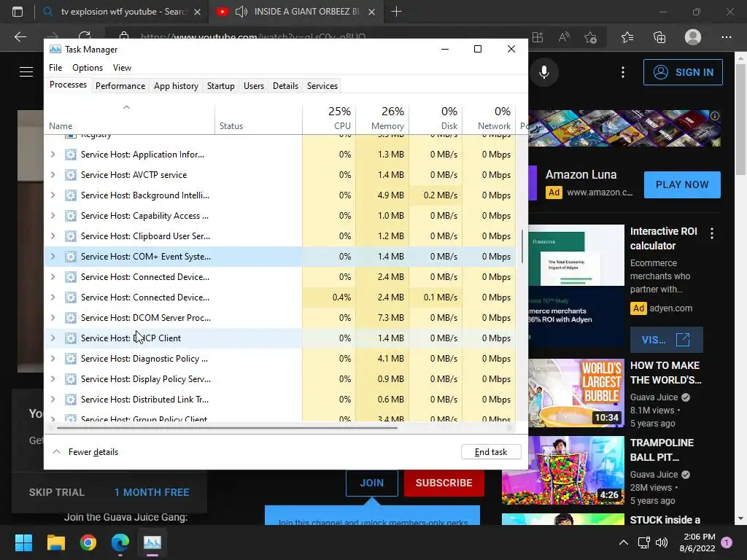Viewport: 747px width, 560px height.
Task: Click the JOIN channel button
Action: 371,483
